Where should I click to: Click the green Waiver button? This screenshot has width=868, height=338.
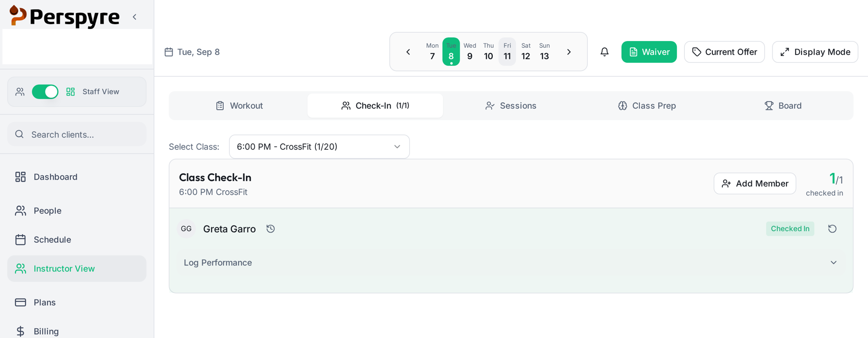[x=649, y=52]
